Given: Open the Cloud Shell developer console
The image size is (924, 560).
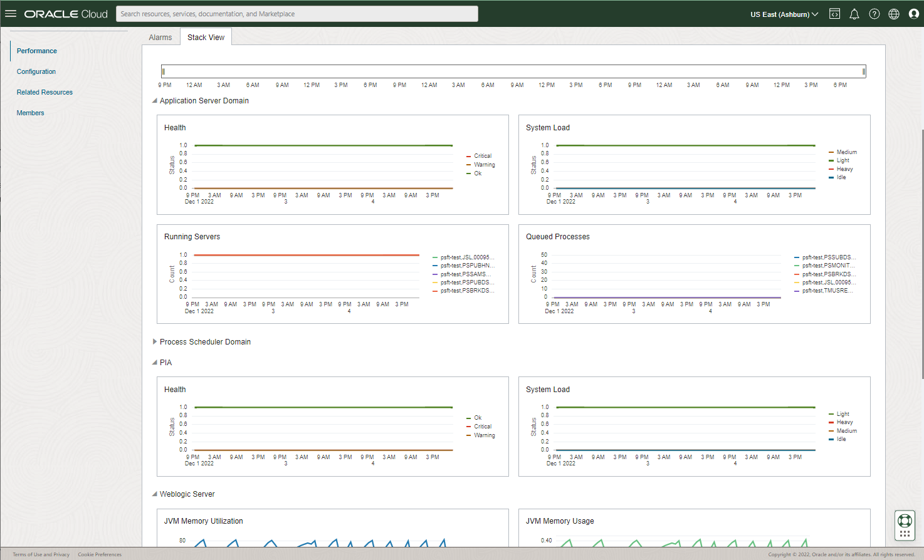Looking at the screenshot, I should tap(834, 13).
